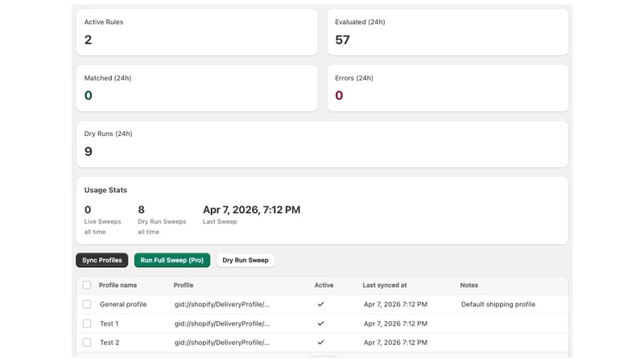Image resolution: width=644 pixels, height=362 pixels.
Task: Click the Test 1 last synced date
Action: 395,323
